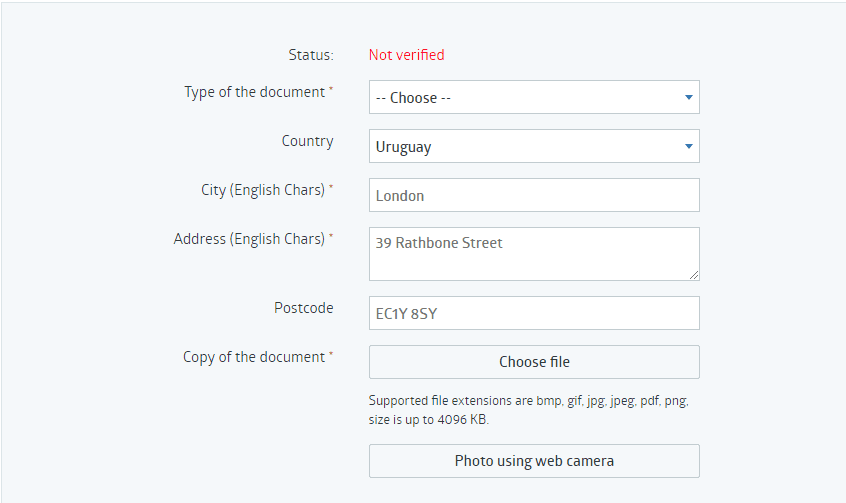
Task: Click into the 39 Rathbone Street address box
Action: pyautogui.click(x=534, y=254)
